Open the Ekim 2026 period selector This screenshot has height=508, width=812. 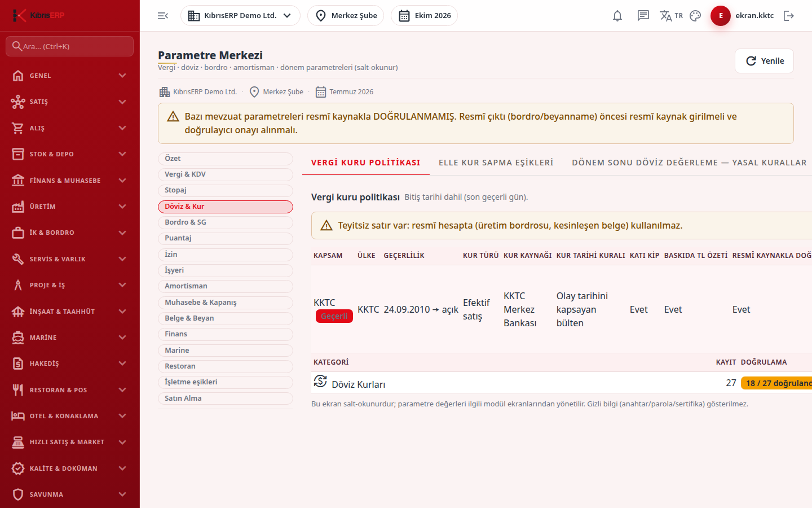pos(424,16)
